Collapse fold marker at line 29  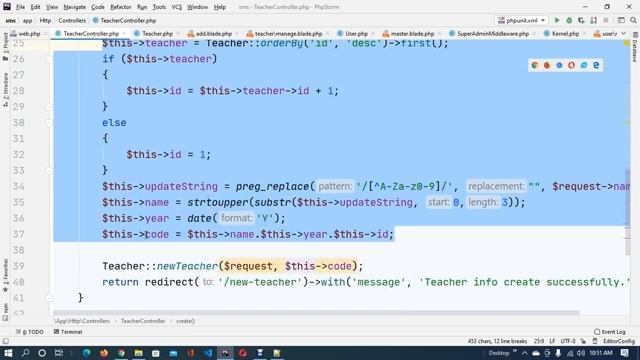tap(49, 107)
